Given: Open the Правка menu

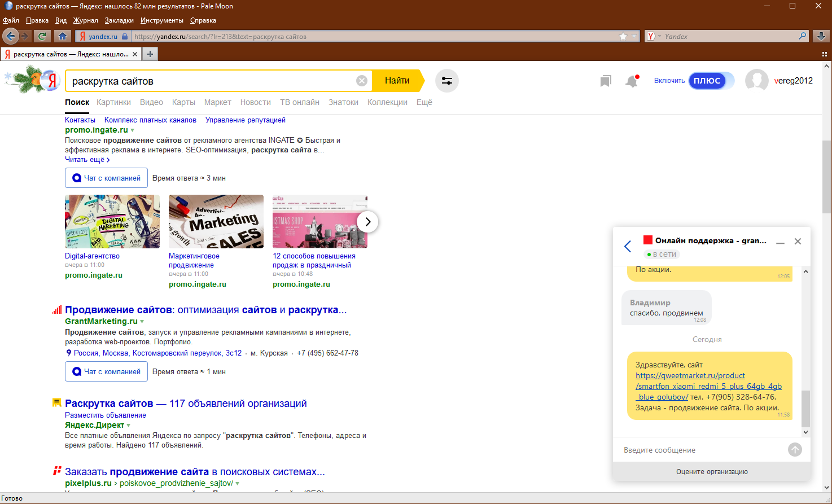Looking at the screenshot, I should (x=37, y=20).
